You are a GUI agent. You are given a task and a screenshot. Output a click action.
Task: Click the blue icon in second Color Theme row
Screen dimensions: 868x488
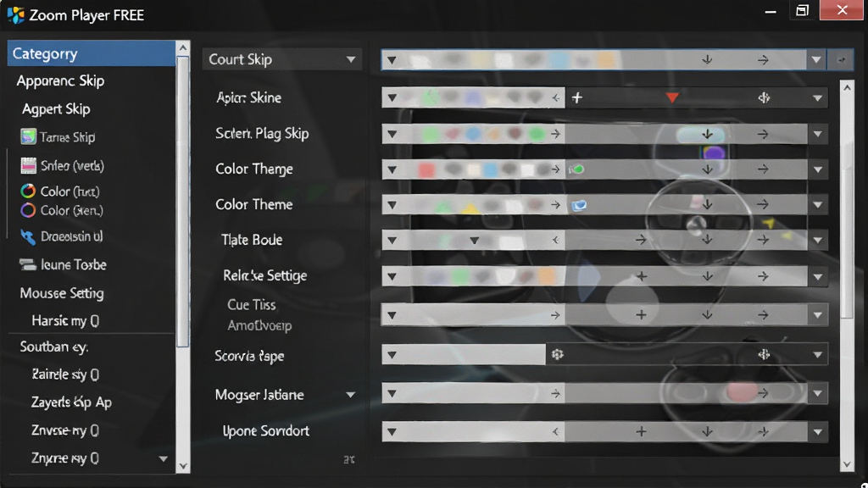579,205
